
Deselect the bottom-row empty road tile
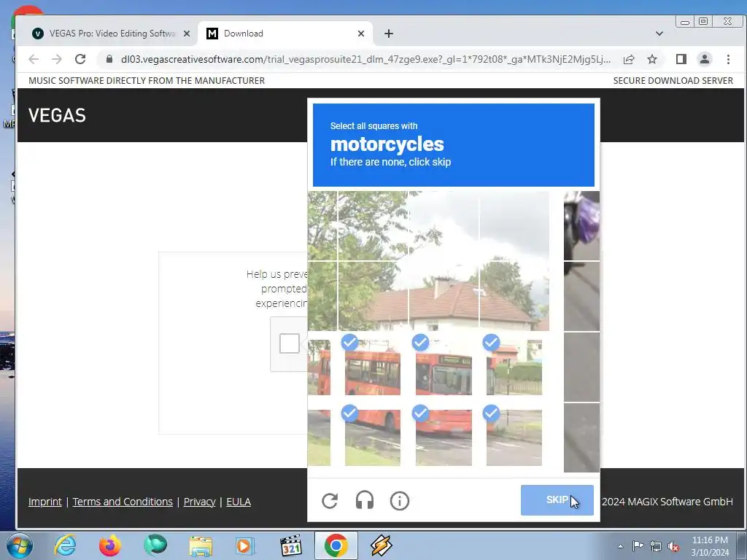point(514,437)
